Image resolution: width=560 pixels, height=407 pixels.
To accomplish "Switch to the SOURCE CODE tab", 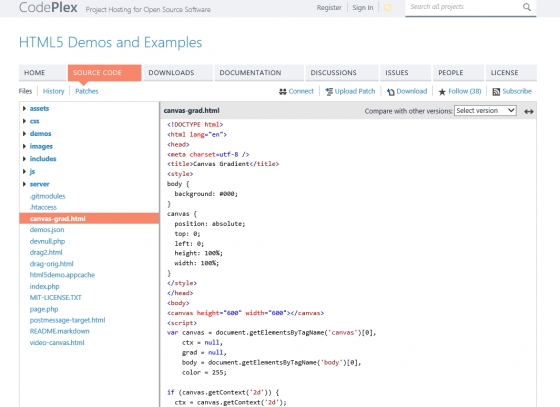I will (x=105, y=73).
